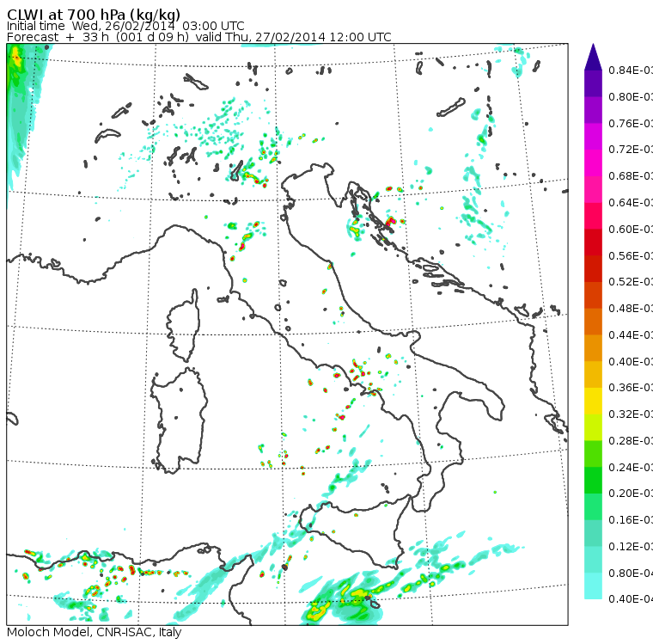The height and width of the screenshot is (644, 653).
Task: Click the large green cloud water patch along the map's bottom edge below Sicily
Action: 345,600
